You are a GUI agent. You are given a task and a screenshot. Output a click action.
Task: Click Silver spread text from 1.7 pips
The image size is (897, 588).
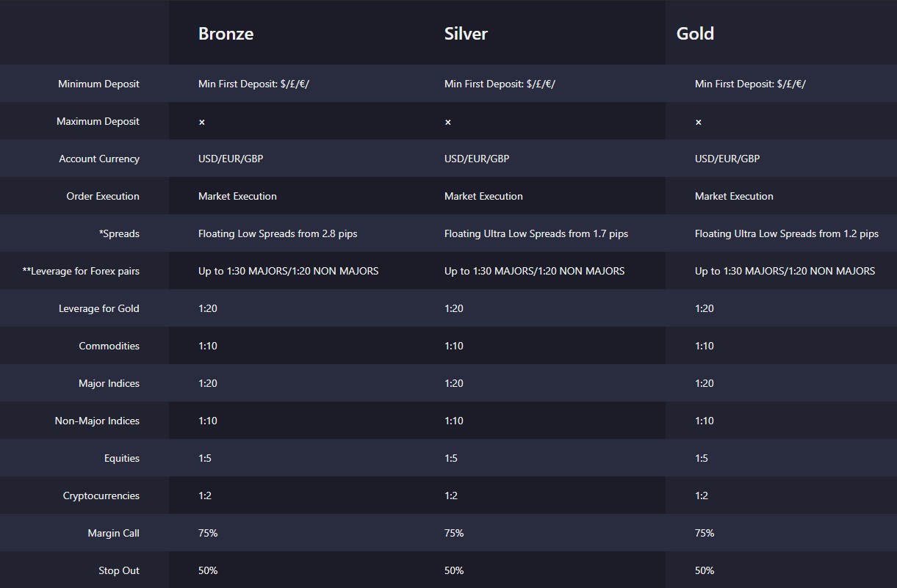tap(536, 234)
